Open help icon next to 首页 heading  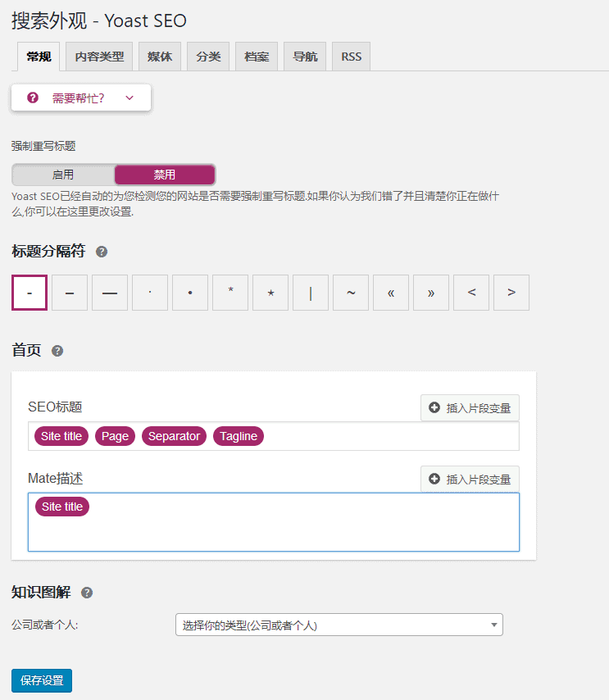click(x=57, y=351)
